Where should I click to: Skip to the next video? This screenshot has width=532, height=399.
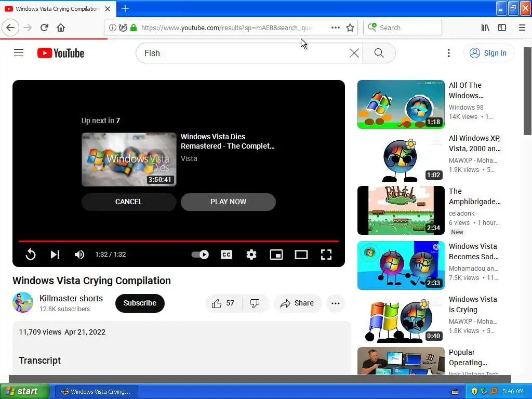(55, 255)
